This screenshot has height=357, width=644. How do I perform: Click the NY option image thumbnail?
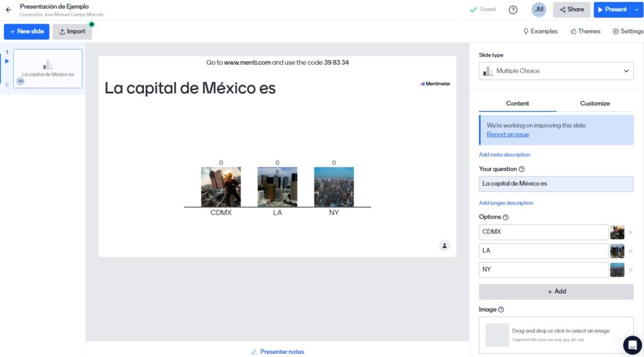pos(617,270)
